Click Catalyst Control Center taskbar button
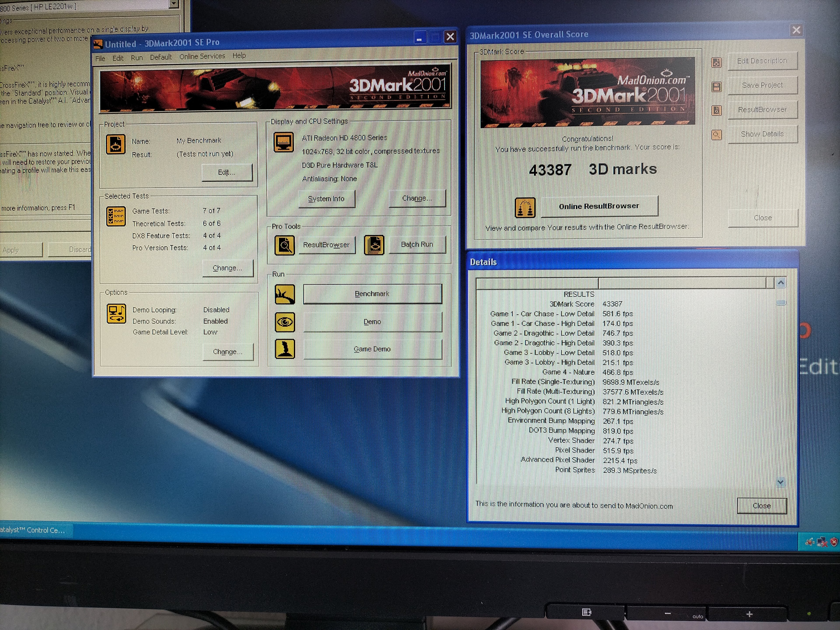Image resolution: width=840 pixels, height=630 pixels. tap(34, 530)
